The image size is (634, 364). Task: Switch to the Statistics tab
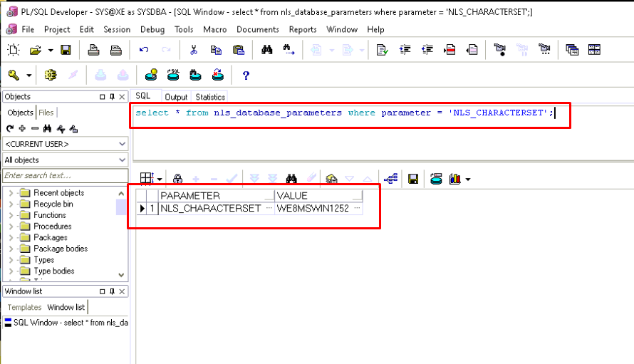pos(210,97)
